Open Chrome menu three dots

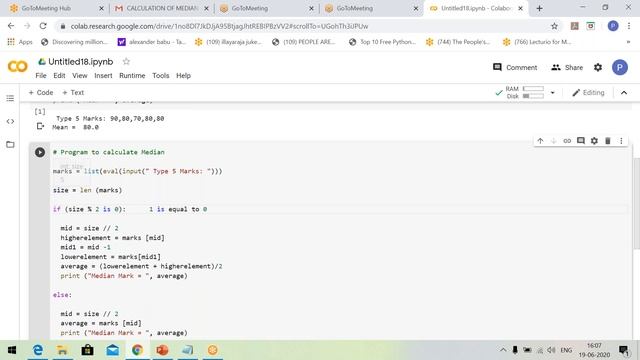pyautogui.click(x=629, y=26)
